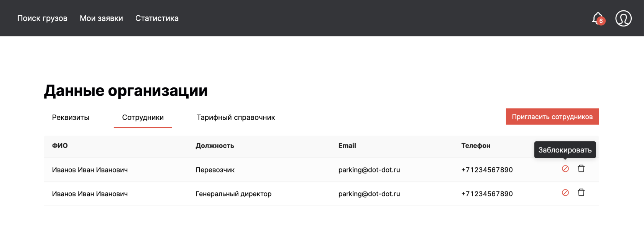Click the red notification count badge
Image resolution: width=644 pixels, height=226 pixels.
tap(601, 21)
